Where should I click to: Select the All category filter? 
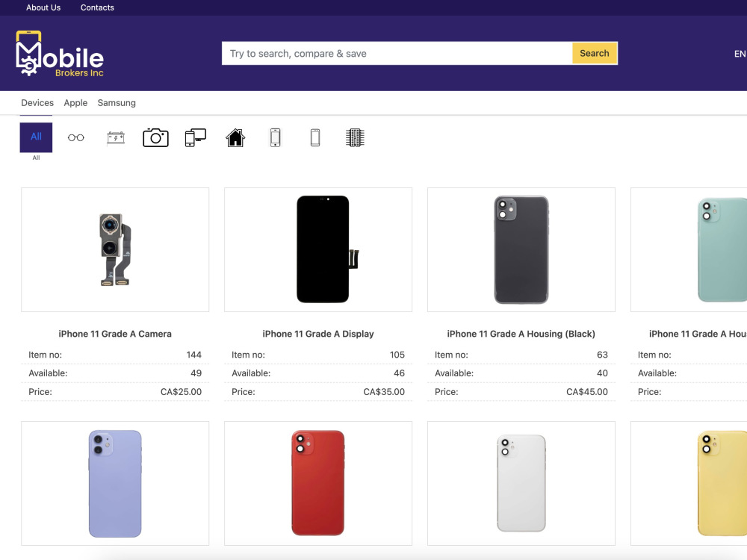(36, 137)
